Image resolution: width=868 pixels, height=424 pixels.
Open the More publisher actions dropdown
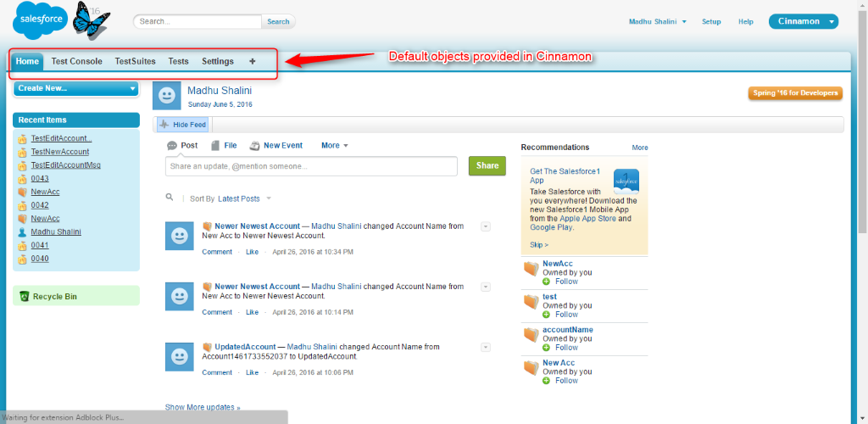(334, 146)
